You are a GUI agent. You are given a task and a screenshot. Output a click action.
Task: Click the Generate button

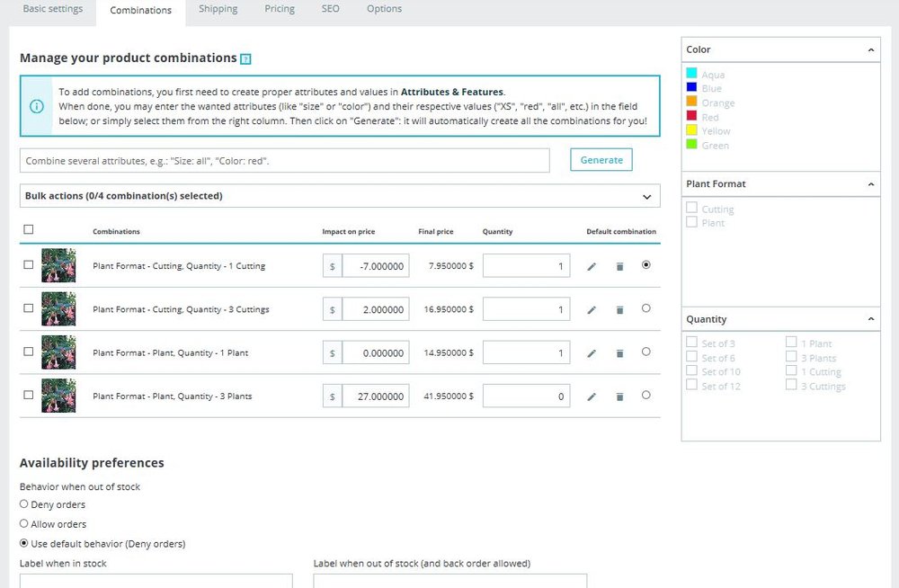(601, 160)
